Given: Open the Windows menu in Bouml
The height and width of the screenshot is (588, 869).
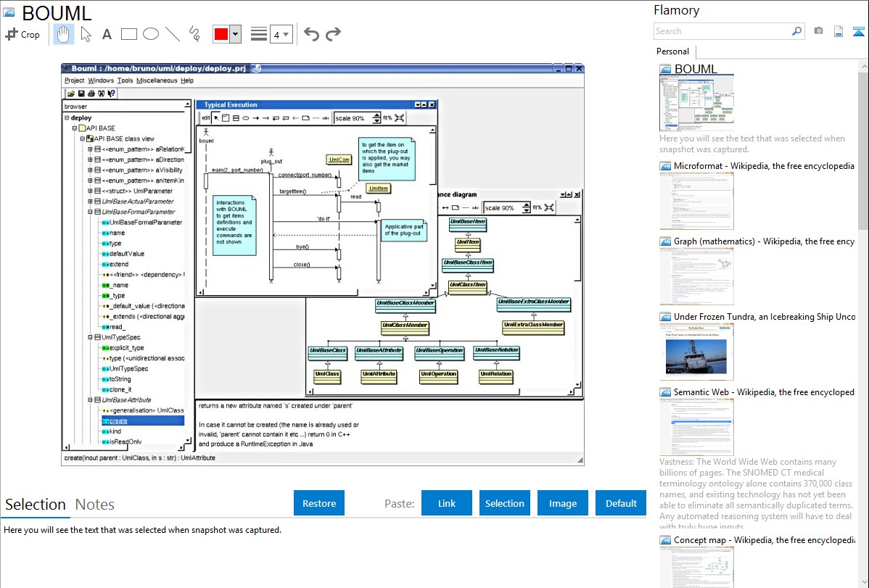Looking at the screenshot, I should click(x=100, y=81).
